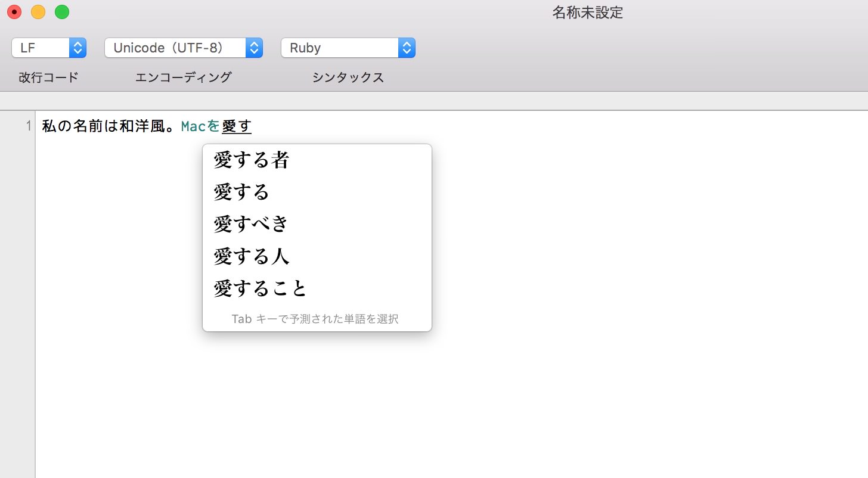This screenshot has width=868, height=478.
Task: Select suggestion 愛すべき
Action: tap(317, 224)
